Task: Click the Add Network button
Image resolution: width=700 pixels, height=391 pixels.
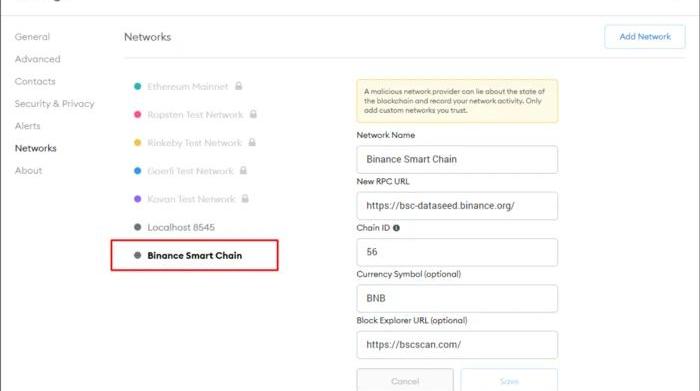Action: click(x=645, y=37)
